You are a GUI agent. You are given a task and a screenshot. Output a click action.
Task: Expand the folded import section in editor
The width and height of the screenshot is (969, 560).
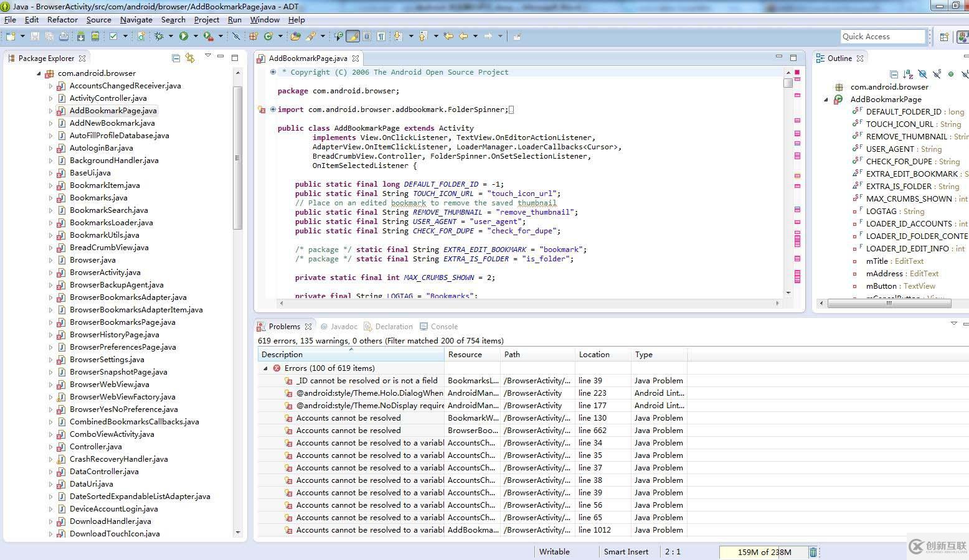click(x=273, y=110)
